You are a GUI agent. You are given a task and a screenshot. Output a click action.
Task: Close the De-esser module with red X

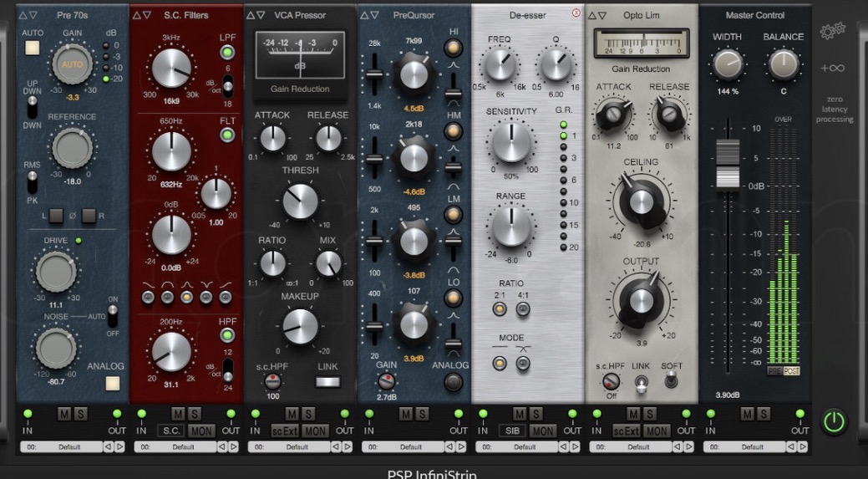576,13
